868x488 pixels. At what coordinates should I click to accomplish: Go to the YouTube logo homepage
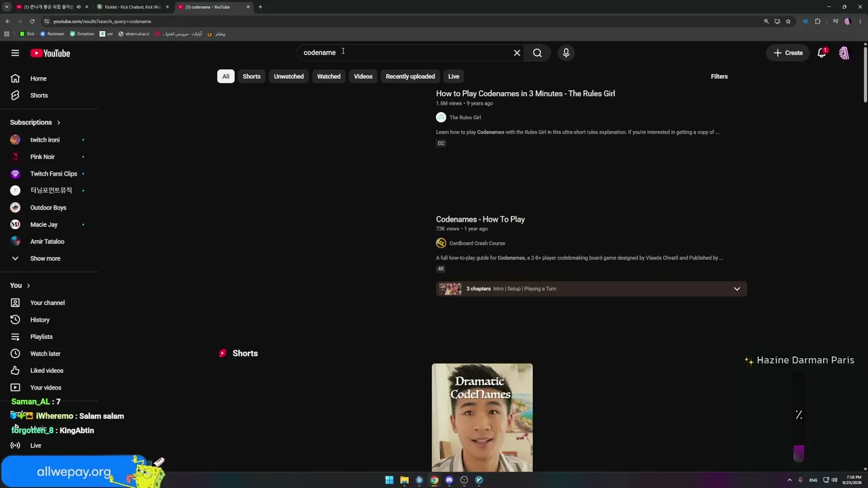coord(50,53)
